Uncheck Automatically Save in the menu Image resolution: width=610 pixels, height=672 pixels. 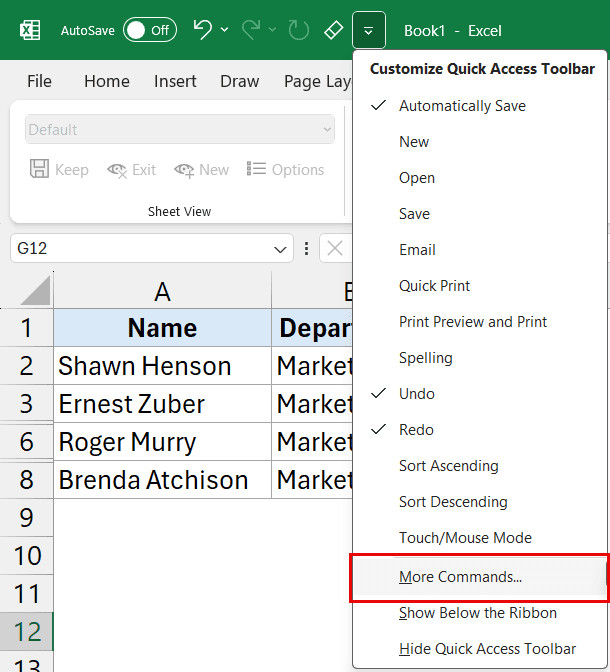462,106
